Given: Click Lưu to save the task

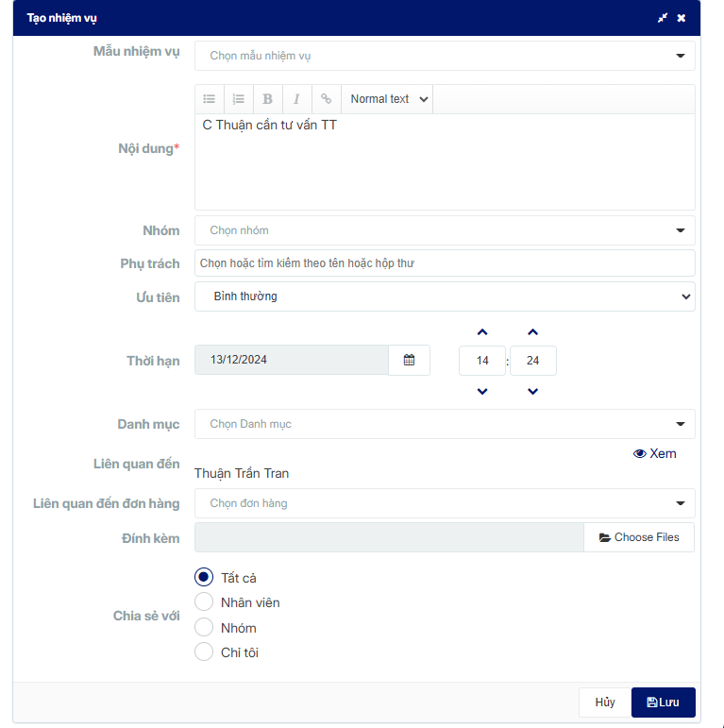Looking at the screenshot, I should click(x=664, y=702).
